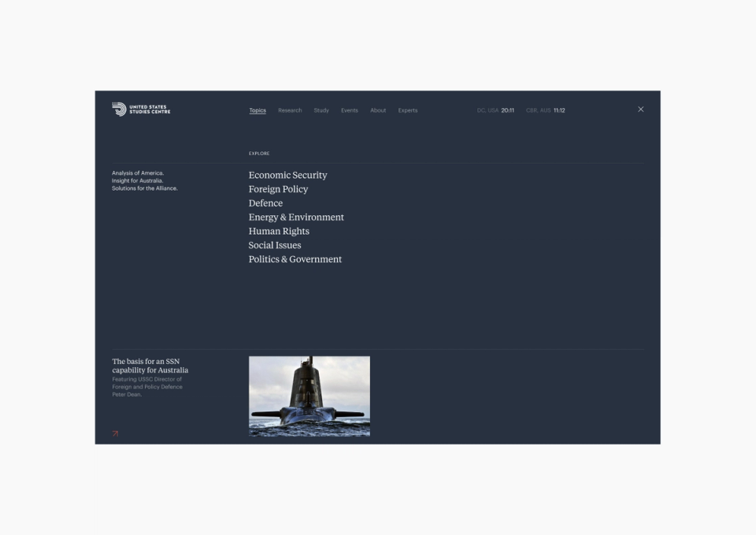Open the Events menu item
The image size is (756, 535).
point(350,110)
